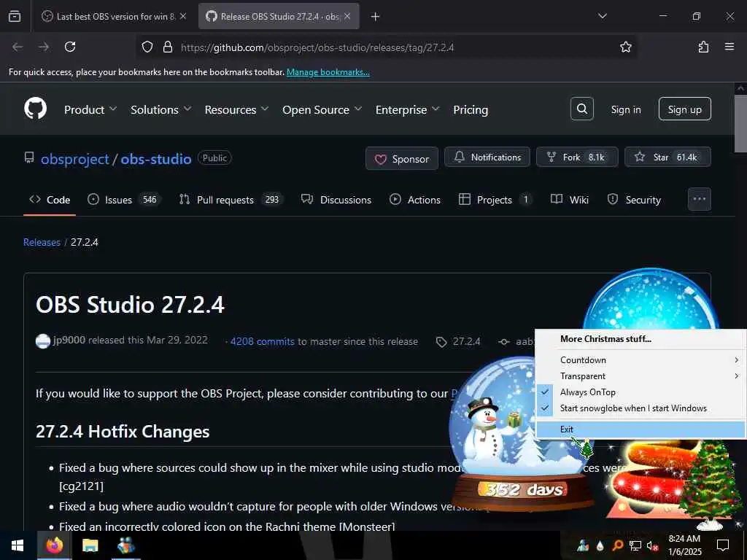This screenshot has width=747, height=560.
Task: Open the Windows Start menu
Action: [18, 545]
